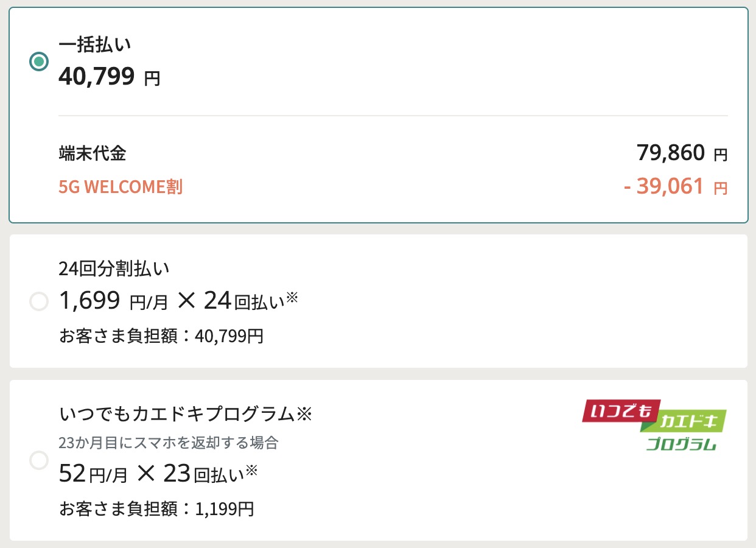The image size is (756, 548).
Task: Select the 24回分割払い radio button
Action: pos(39,301)
